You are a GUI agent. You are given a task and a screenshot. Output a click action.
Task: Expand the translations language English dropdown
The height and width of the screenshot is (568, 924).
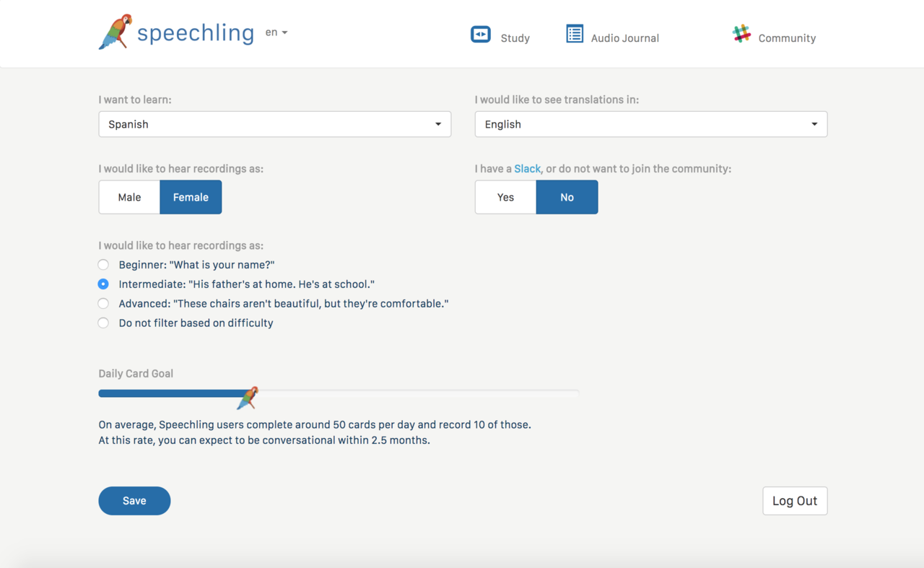650,124
